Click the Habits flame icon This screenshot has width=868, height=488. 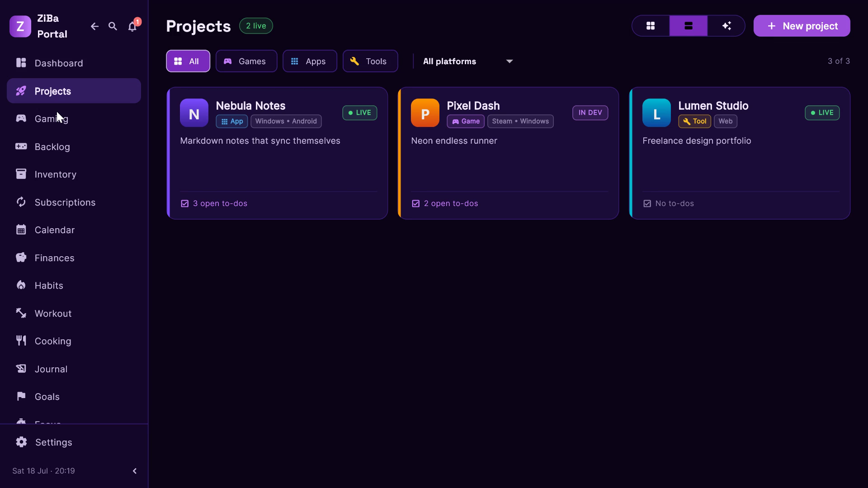tap(21, 285)
